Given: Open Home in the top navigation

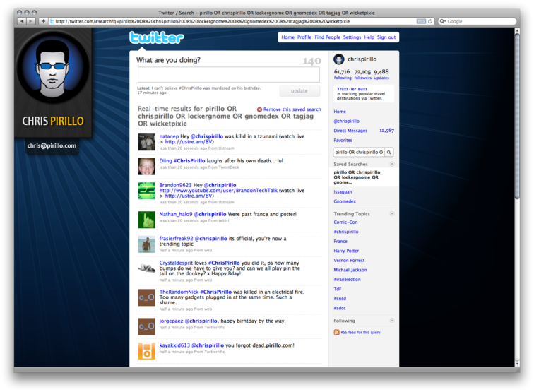Looking at the screenshot, I should (x=287, y=37).
